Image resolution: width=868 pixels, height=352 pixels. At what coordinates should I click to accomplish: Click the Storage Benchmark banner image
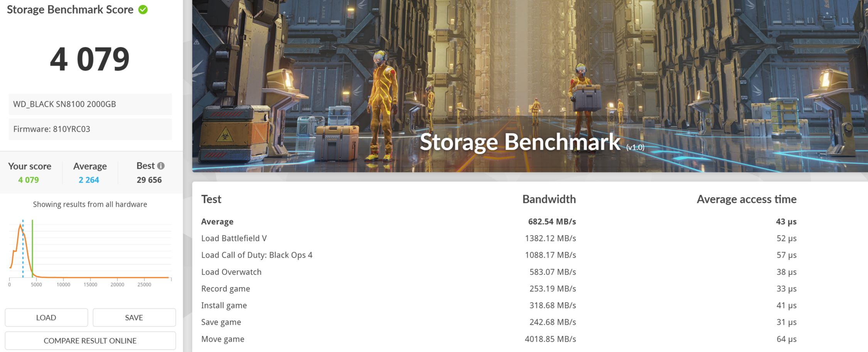(x=530, y=86)
